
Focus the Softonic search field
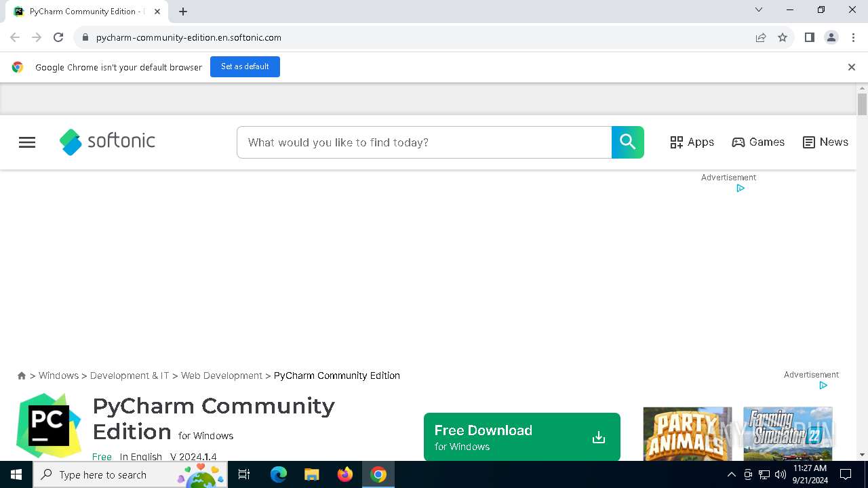[x=425, y=142]
